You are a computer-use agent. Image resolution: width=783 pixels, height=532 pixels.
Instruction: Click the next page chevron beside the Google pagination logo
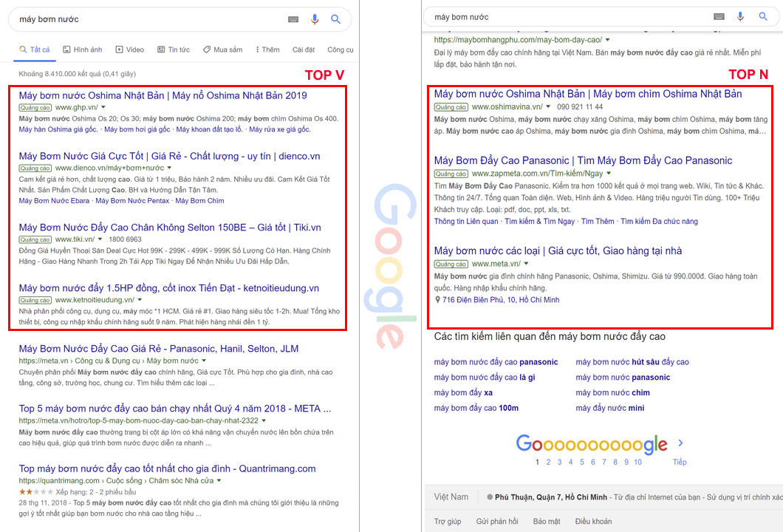pos(680,443)
